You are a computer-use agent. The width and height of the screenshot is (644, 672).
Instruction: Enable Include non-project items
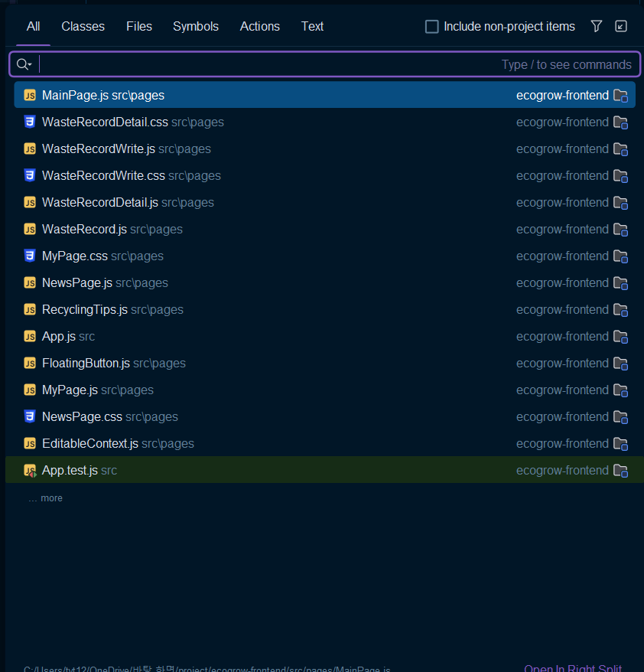pyautogui.click(x=431, y=26)
